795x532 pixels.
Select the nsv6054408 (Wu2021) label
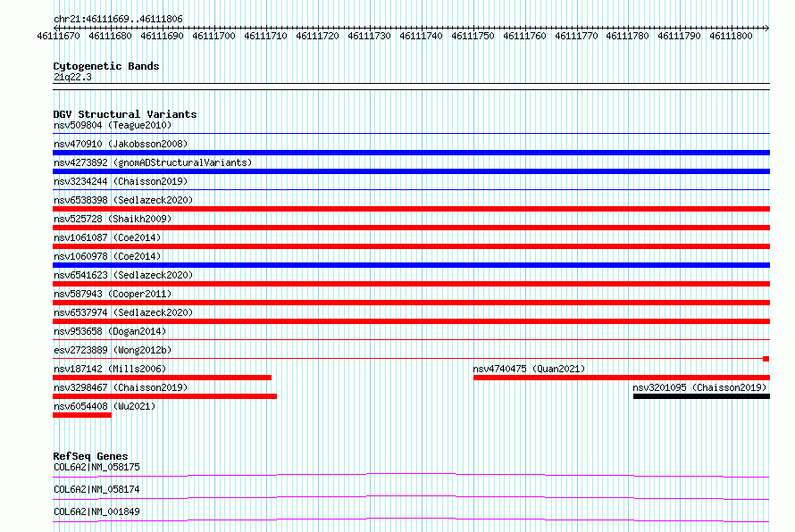point(105,406)
